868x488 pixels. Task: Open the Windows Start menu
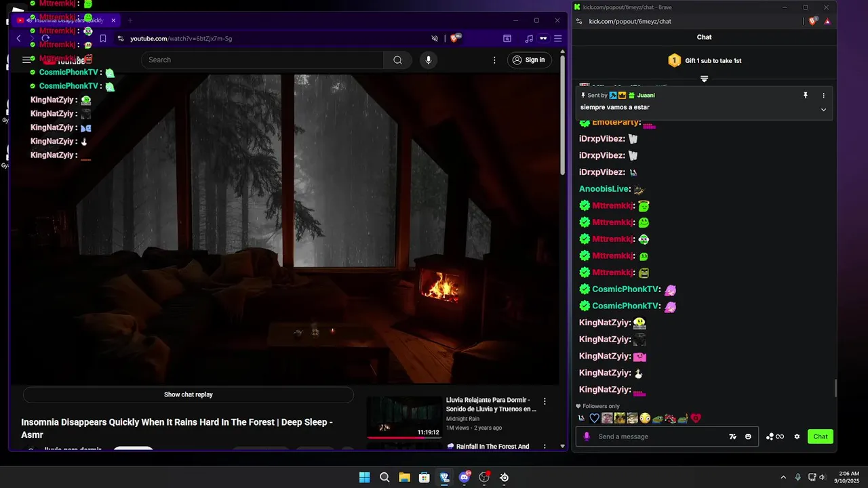point(365,477)
